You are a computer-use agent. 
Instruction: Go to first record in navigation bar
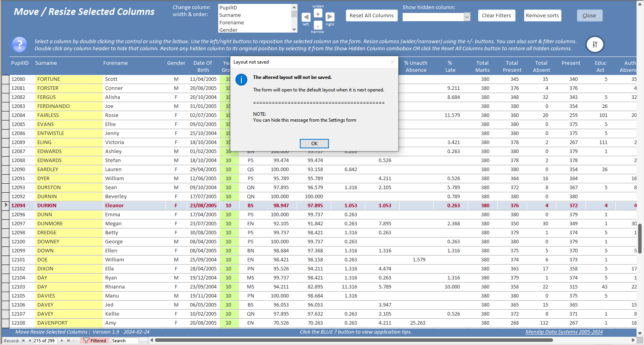[23, 341]
